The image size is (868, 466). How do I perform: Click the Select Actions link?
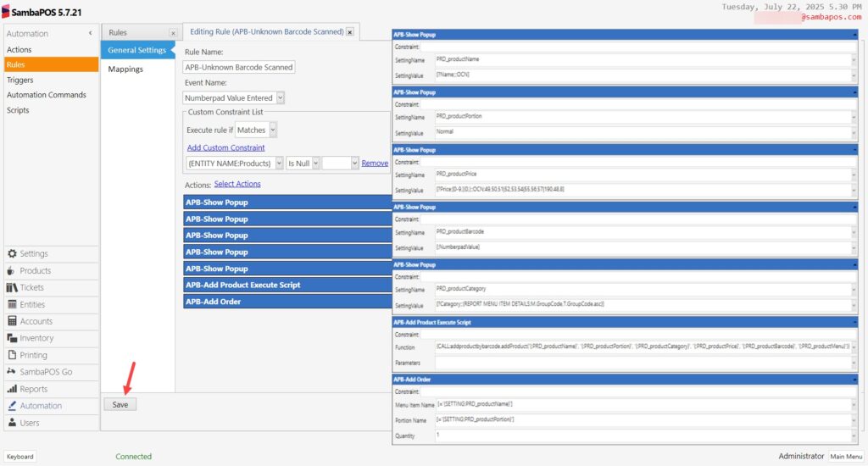tap(237, 184)
